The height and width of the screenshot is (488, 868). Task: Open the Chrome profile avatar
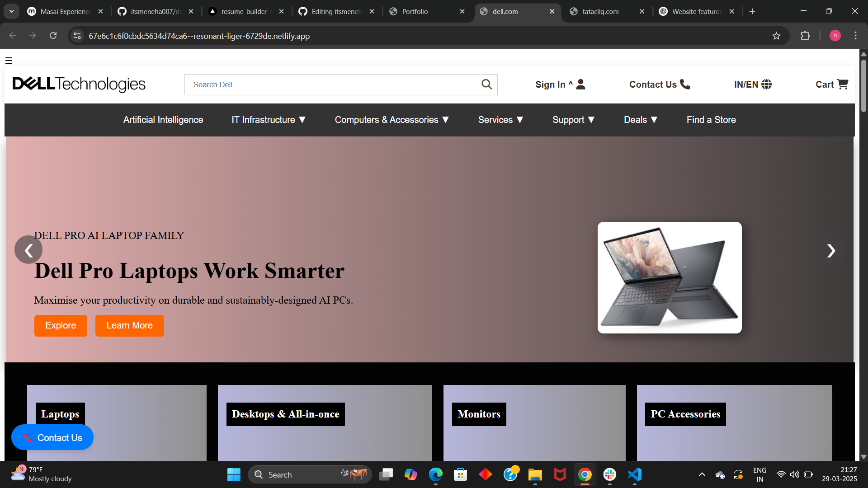[835, 36]
